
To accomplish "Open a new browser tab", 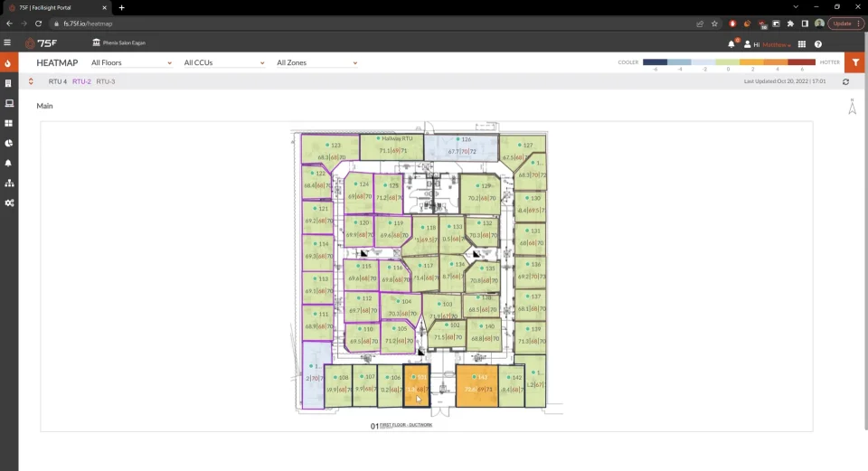I will [122, 8].
